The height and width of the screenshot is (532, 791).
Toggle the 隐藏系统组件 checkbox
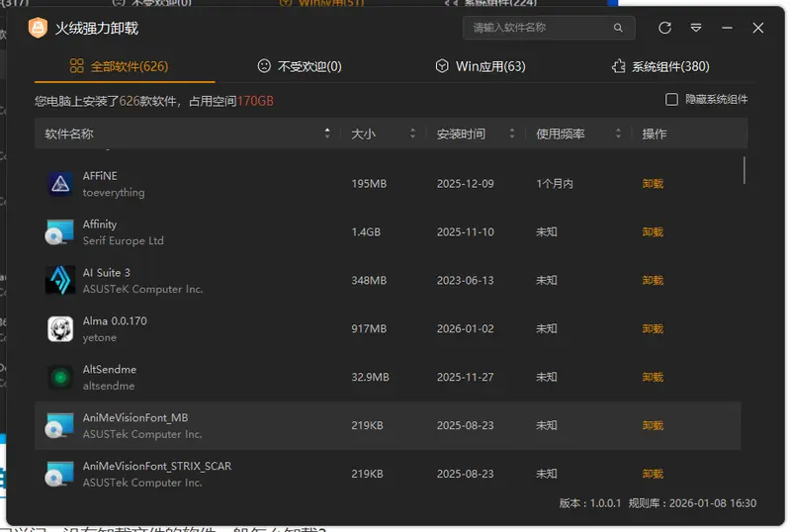click(x=671, y=100)
